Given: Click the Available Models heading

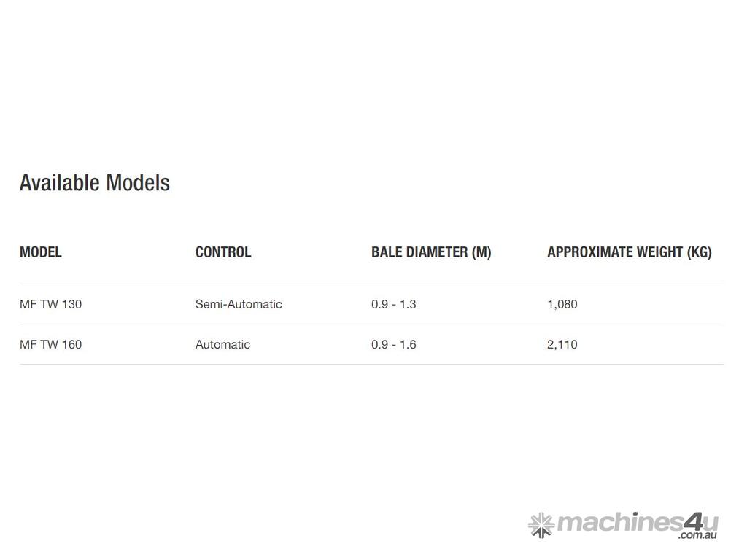Looking at the screenshot, I should coord(95,182).
